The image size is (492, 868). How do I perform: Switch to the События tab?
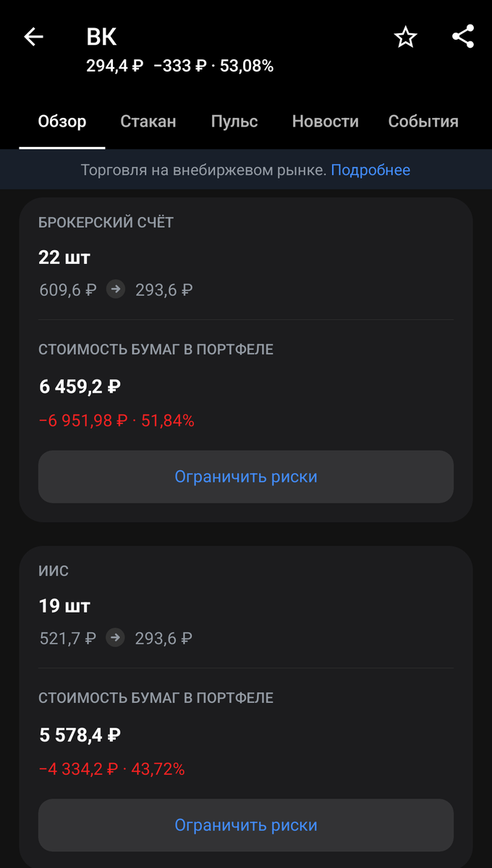(x=423, y=122)
